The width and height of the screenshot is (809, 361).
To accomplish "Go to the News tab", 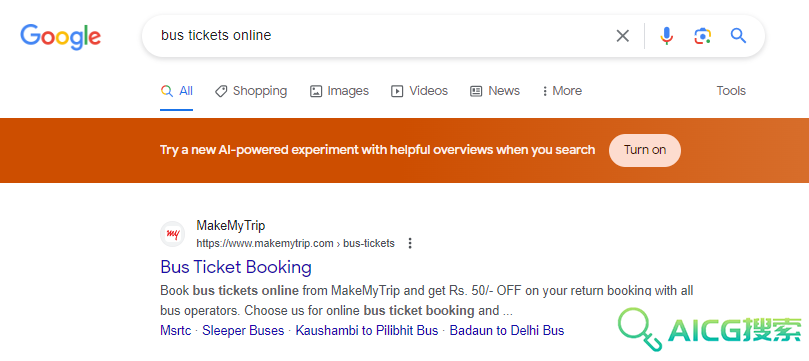I will tap(495, 91).
